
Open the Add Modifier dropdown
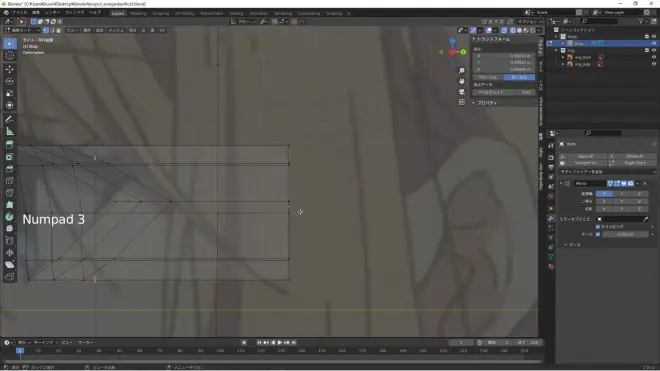click(x=608, y=172)
